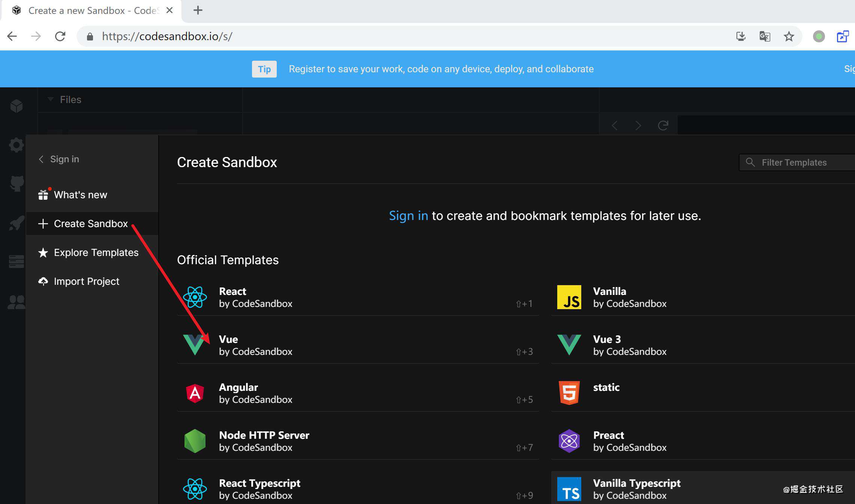Click the translate page icon in address bar
The height and width of the screenshot is (504, 855).
[x=765, y=36]
